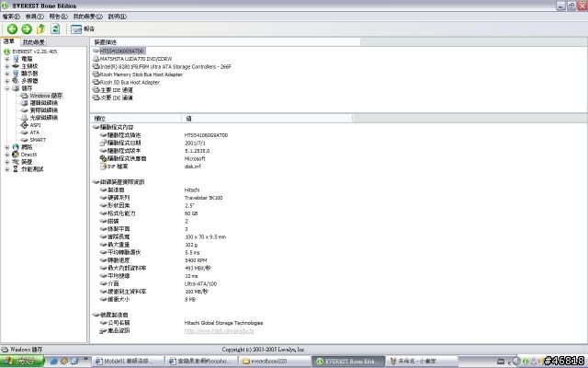Open the optical drives item under Storage
Image resolution: width=588 pixels, height=368 pixels.
(x=43, y=118)
